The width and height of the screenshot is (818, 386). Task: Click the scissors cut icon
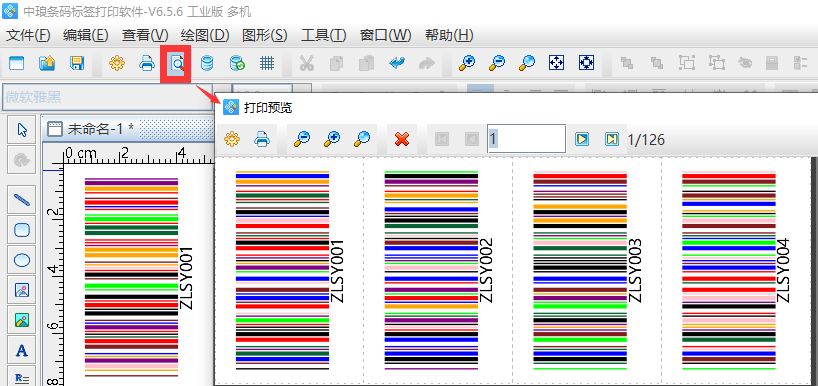click(x=306, y=64)
